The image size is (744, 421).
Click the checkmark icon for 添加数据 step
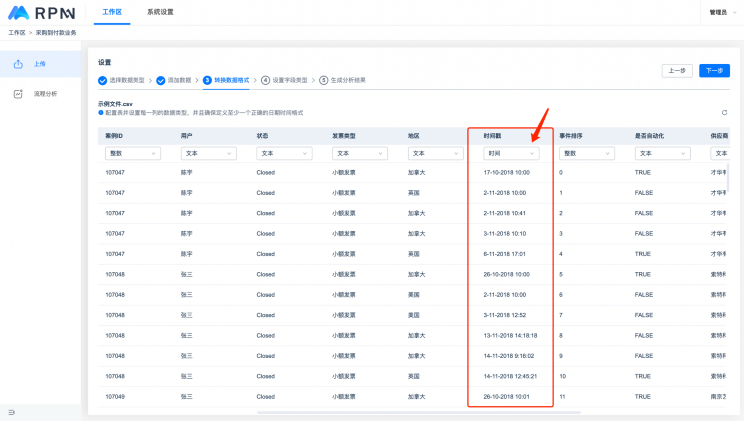coord(160,80)
